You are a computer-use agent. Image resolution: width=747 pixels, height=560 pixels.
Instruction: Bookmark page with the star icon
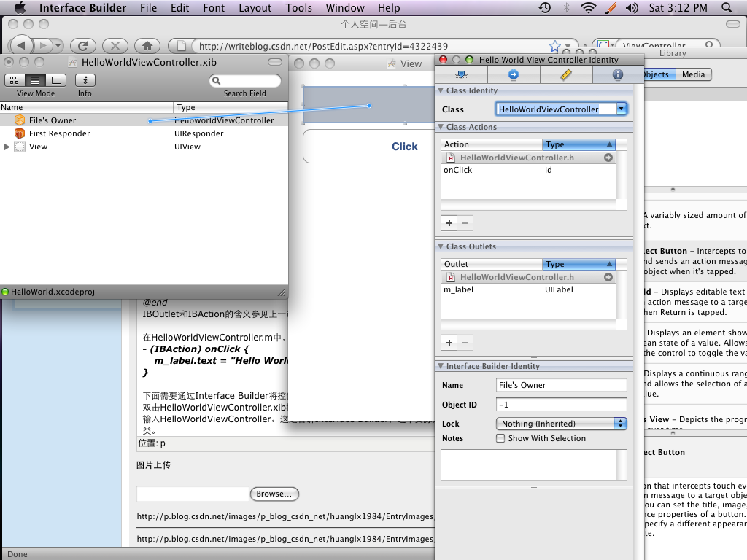pyautogui.click(x=554, y=46)
